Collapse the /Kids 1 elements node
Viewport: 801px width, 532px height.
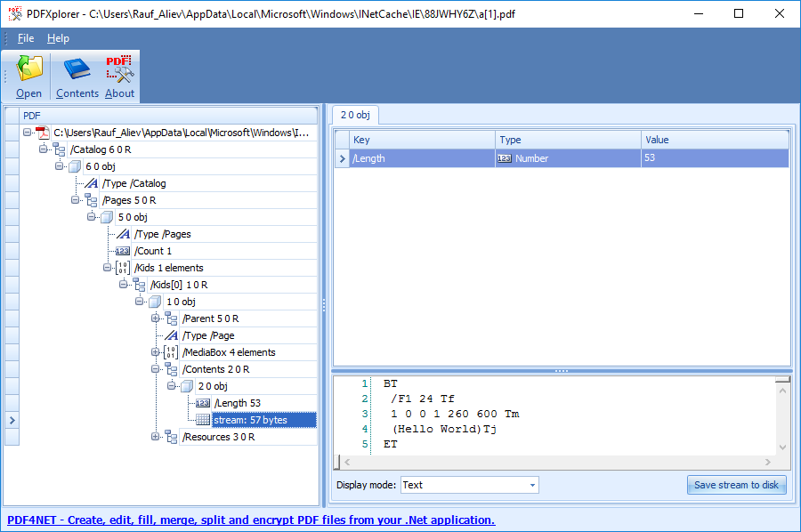point(107,268)
